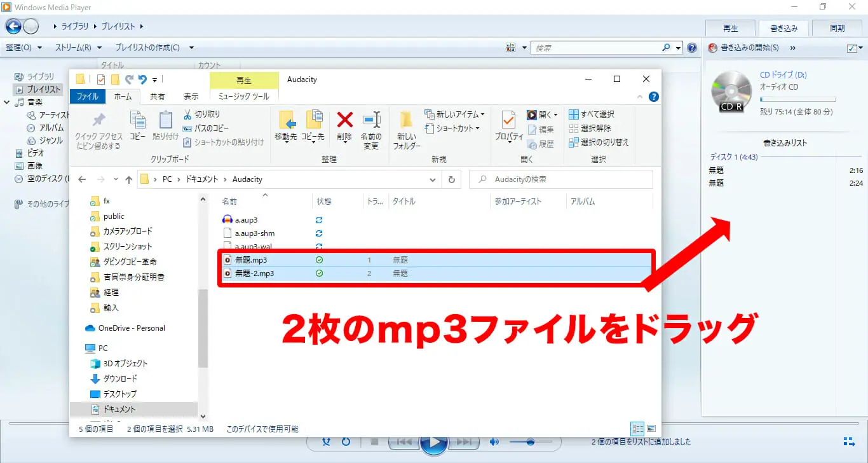Click 選択解除 (Select none)
Screen dimensions: 868x463
591,128
